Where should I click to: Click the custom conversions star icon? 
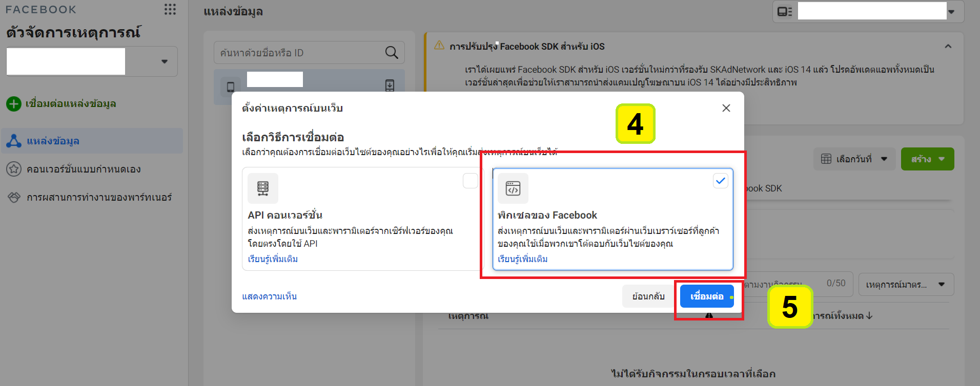[x=13, y=169]
